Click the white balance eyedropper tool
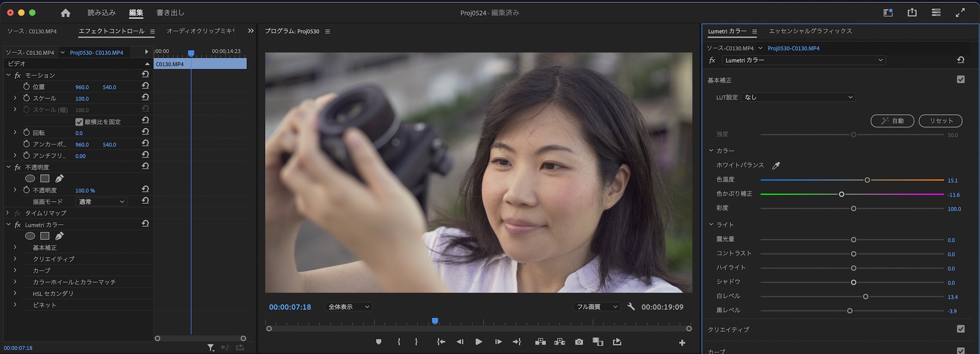980x354 pixels. (776, 166)
